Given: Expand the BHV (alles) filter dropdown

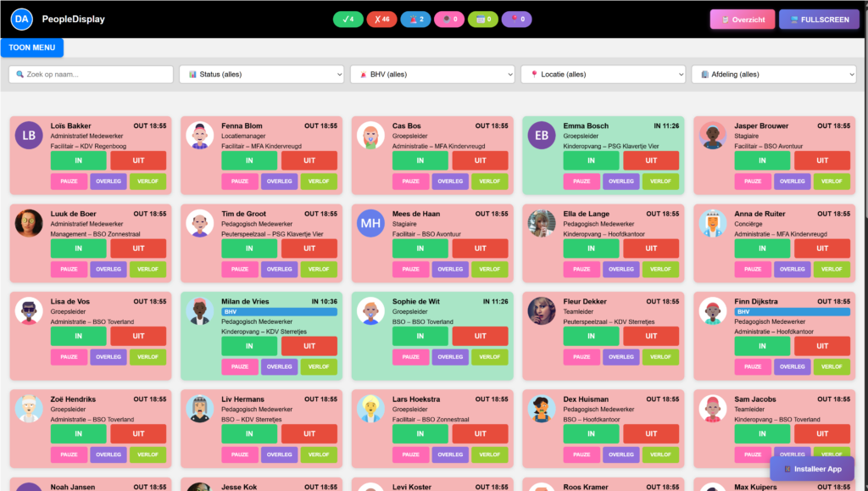Looking at the screenshot, I should (432, 75).
